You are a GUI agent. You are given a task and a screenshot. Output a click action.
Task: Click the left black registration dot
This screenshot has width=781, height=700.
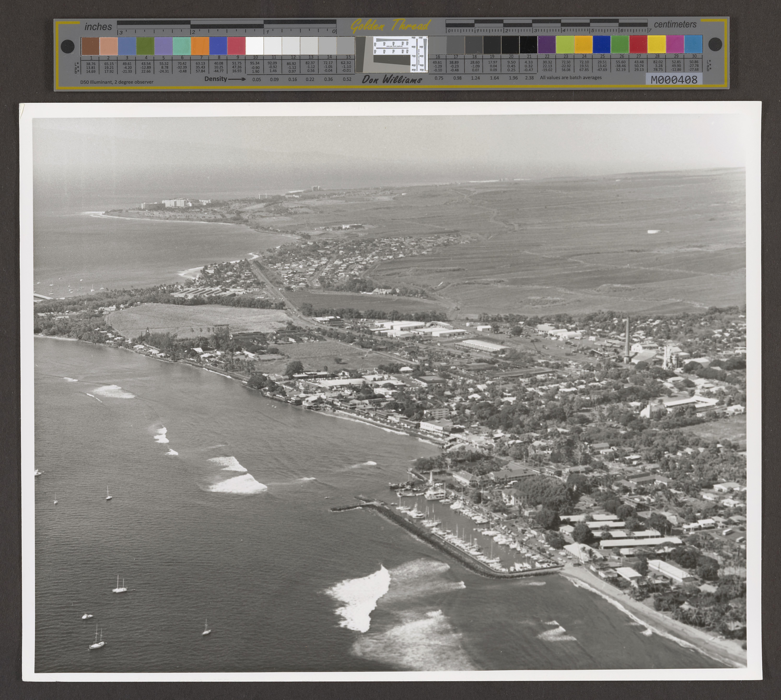[68, 47]
